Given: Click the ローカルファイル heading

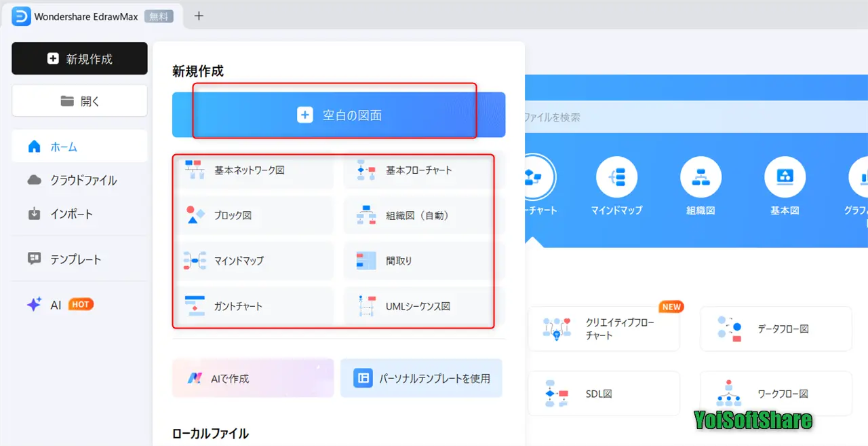Looking at the screenshot, I should point(210,433).
